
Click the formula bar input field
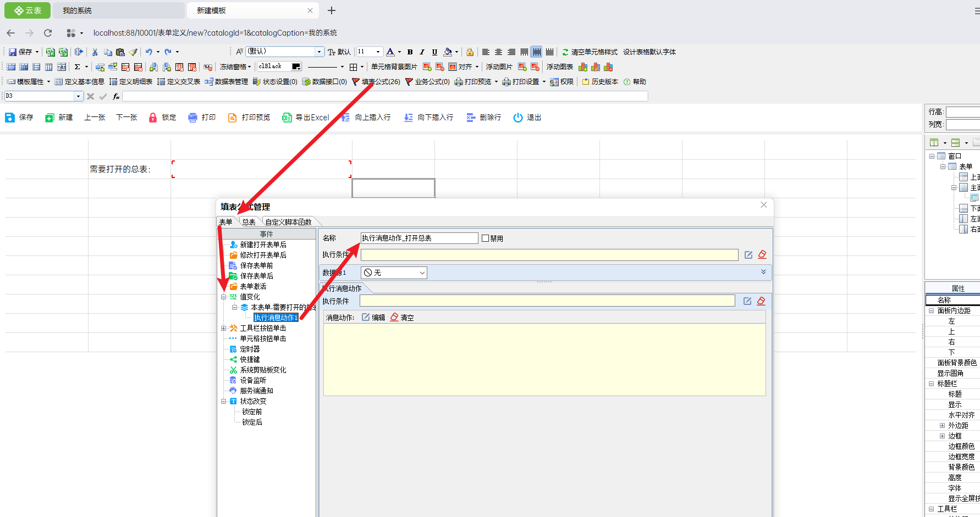[385, 96]
